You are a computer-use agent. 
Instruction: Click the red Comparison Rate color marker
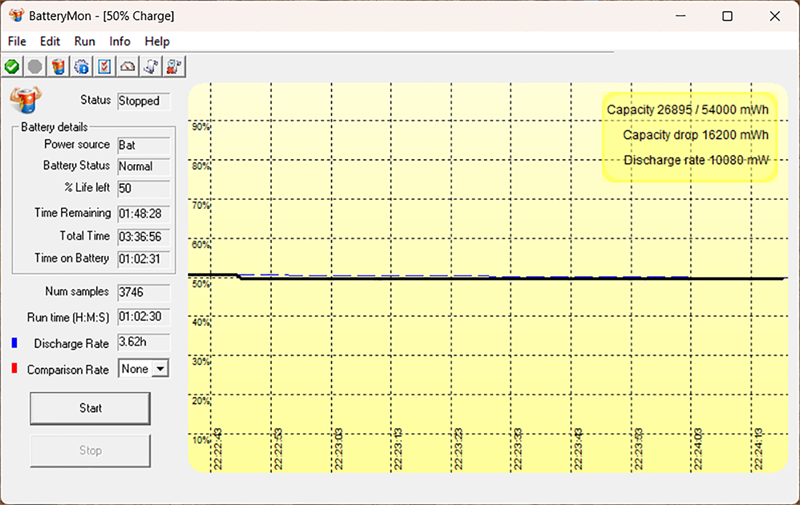(14, 368)
